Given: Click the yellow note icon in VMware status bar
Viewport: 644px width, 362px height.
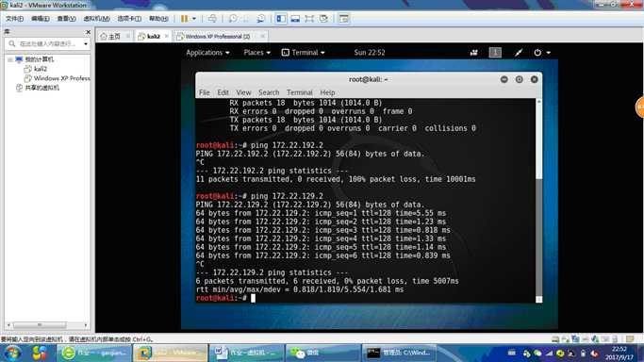Looking at the screenshot, I should (x=630, y=339).
